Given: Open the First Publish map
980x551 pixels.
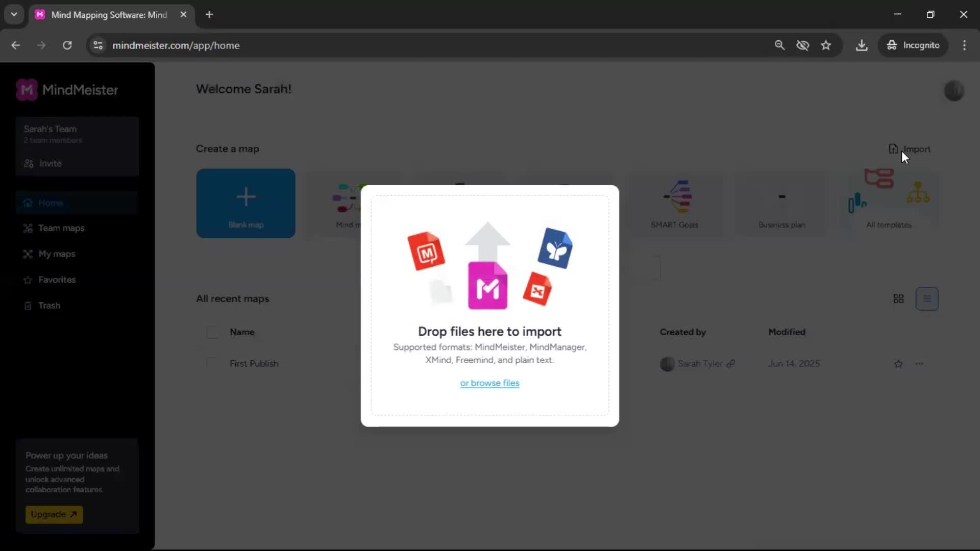Looking at the screenshot, I should click(x=254, y=364).
